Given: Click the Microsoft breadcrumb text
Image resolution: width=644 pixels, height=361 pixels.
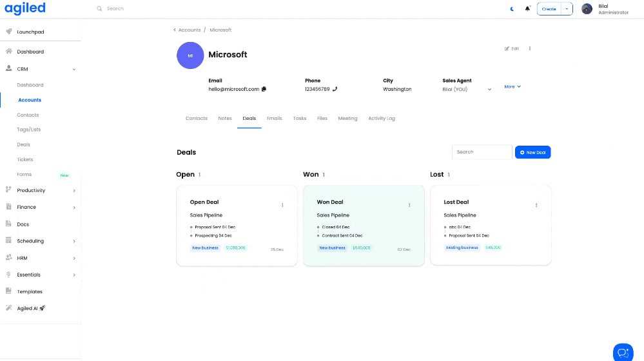Looking at the screenshot, I should coord(220,30).
